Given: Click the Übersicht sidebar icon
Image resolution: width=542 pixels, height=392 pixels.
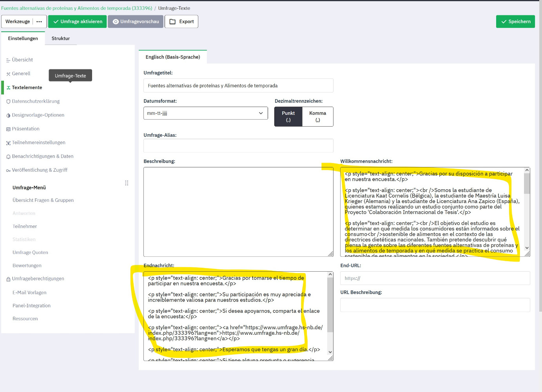Looking at the screenshot, I should pos(8,60).
